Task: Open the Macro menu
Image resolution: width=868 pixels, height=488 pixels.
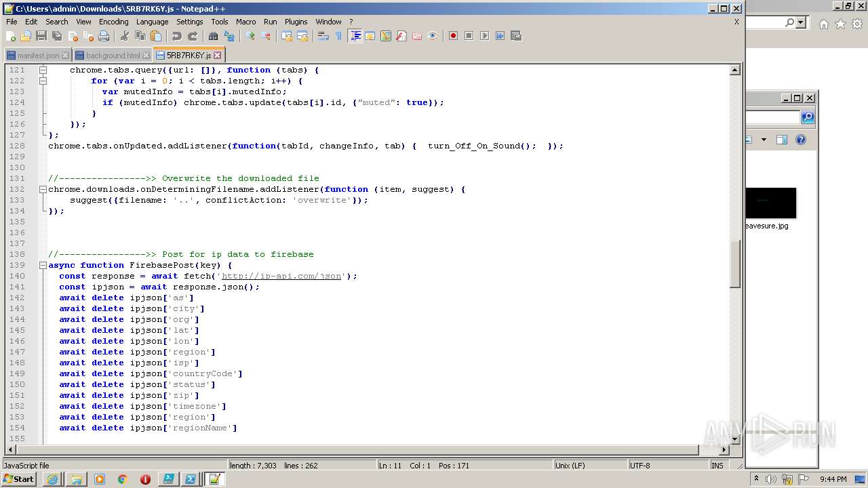Action: (x=245, y=22)
